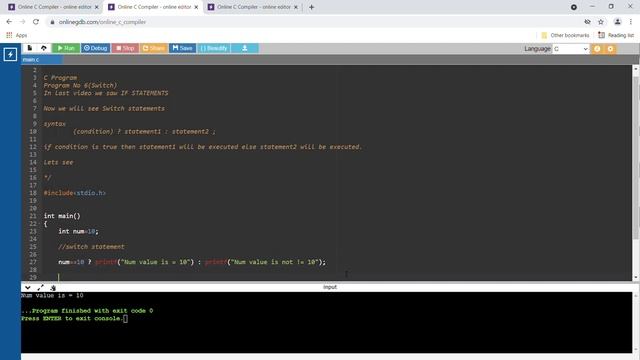
Task: Close the first browser tab
Action: (x=97, y=7)
